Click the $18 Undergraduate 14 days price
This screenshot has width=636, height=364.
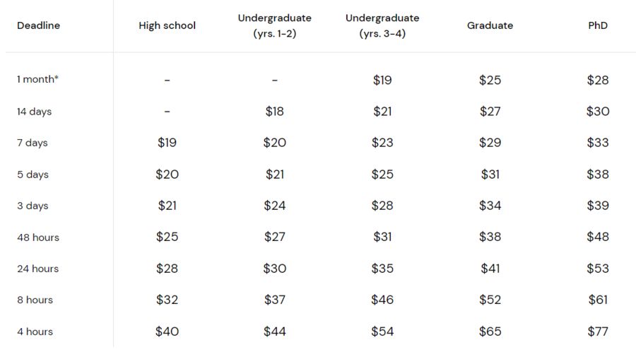point(275,111)
